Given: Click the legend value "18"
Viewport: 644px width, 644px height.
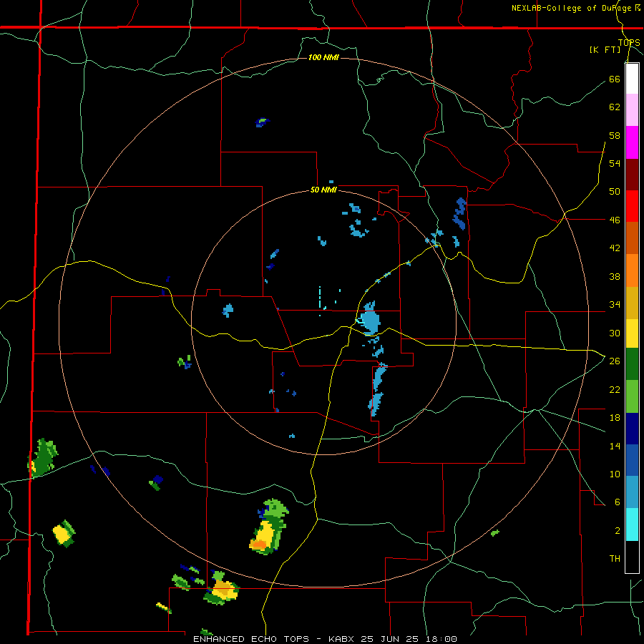Looking at the screenshot, I should pos(615,418).
